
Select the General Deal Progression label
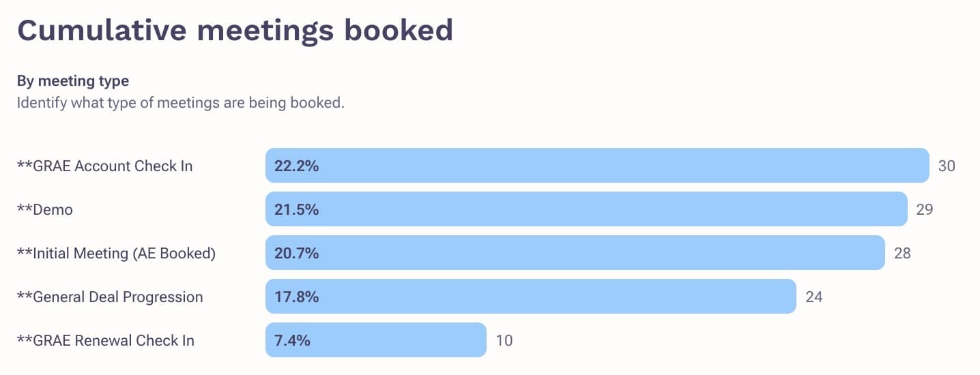pyautogui.click(x=110, y=297)
